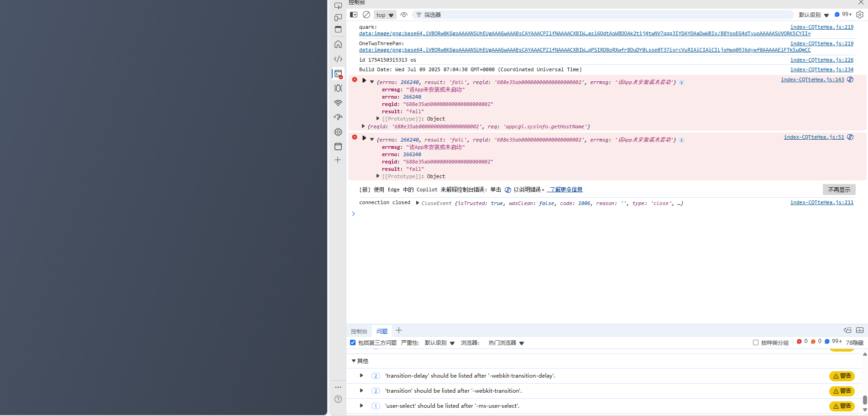Uncheck include third-party issues checkbox

(353, 342)
